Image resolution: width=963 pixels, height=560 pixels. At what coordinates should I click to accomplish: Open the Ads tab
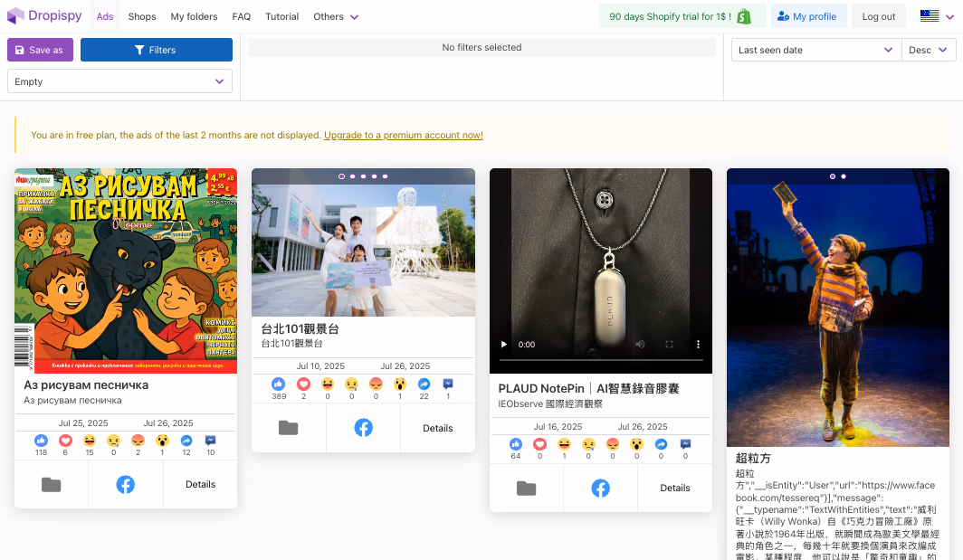(x=105, y=16)
